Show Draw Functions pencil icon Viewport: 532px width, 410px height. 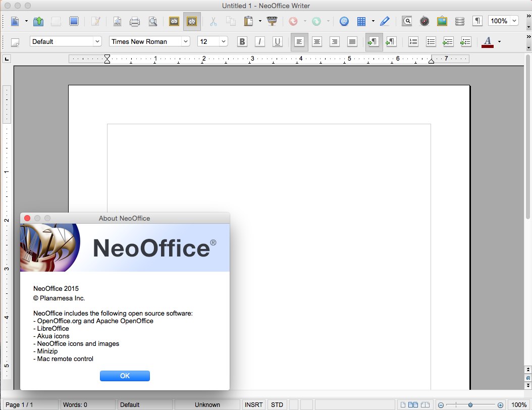click(385, 21)
